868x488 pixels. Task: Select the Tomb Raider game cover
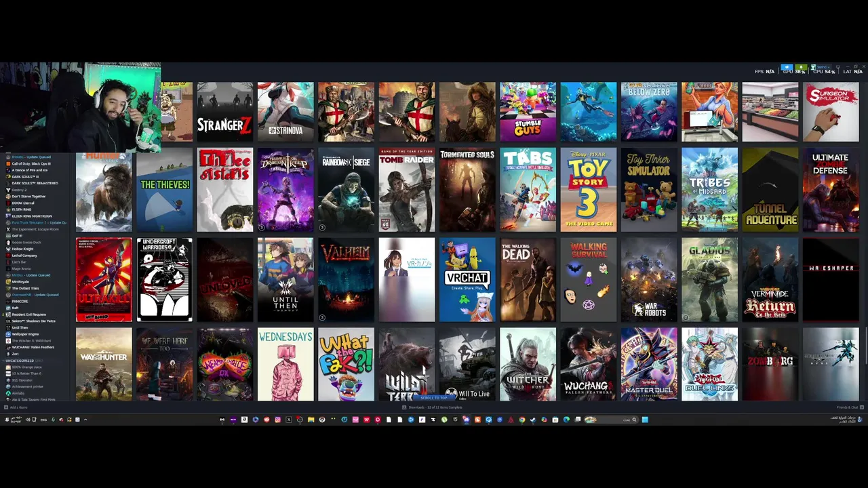coord(406,190)
